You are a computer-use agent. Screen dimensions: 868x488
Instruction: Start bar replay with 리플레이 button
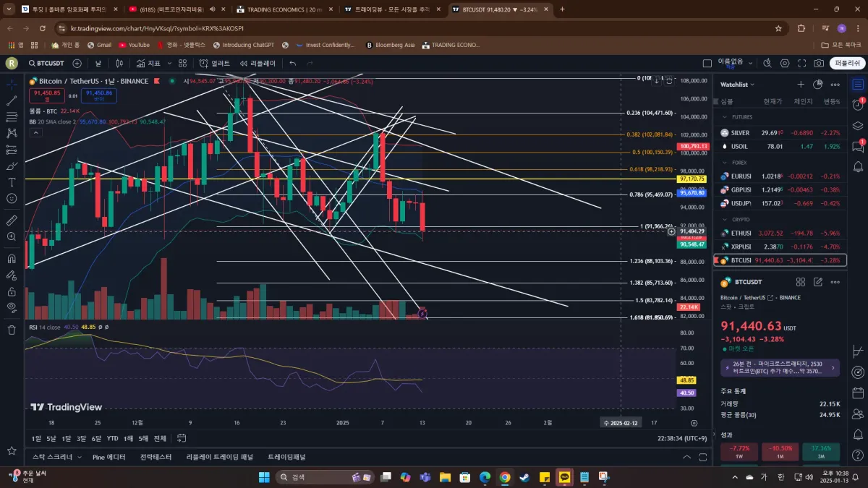(258, 64)
